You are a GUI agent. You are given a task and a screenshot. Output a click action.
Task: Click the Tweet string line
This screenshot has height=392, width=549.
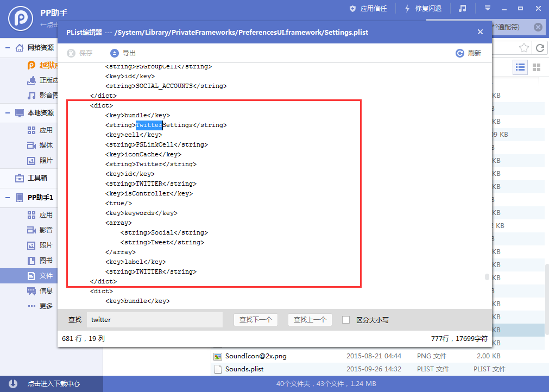162,242
